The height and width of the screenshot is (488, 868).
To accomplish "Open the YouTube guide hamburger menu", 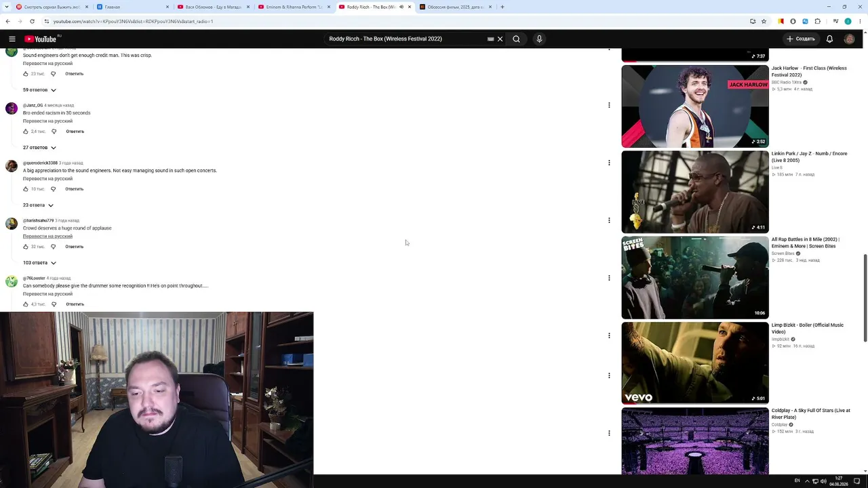I will coord(14,39).
